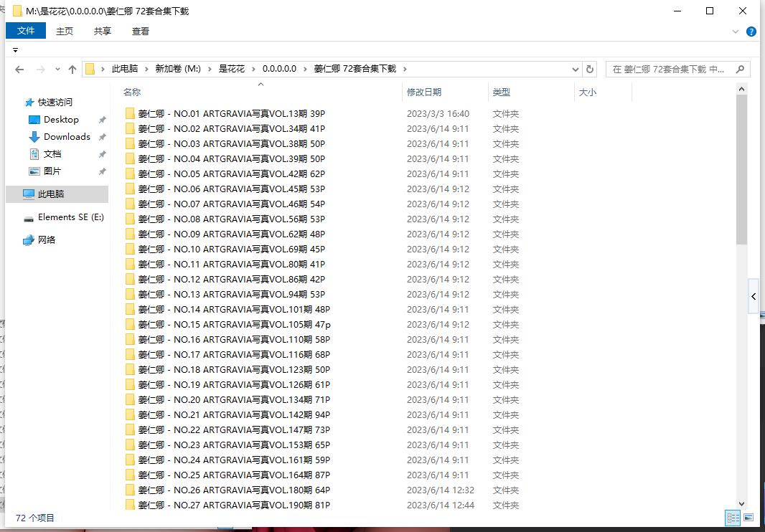Screen dimensions: 765x532
Task: Select folder icon of NO.10 VOL.69期 45P
Action: click(x=130, y=250)
